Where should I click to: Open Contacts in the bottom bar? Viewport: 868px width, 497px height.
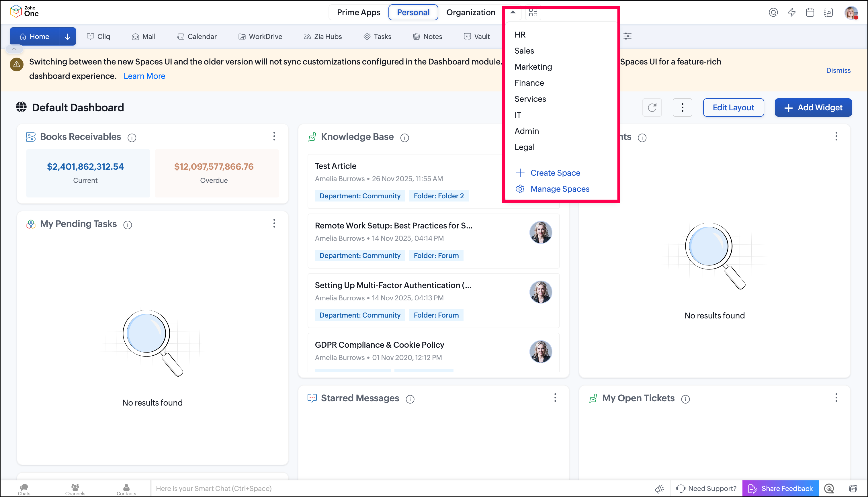(126, 490)
